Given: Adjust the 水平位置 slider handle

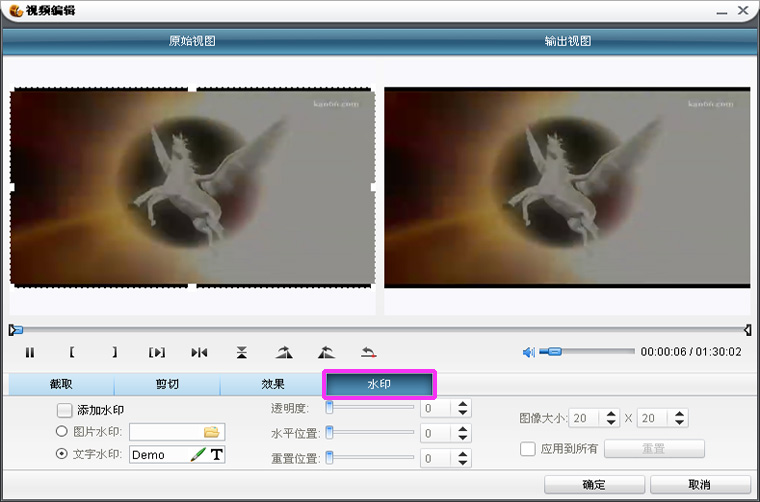Looking at the screenshot, I should click(x=330, y=432).
